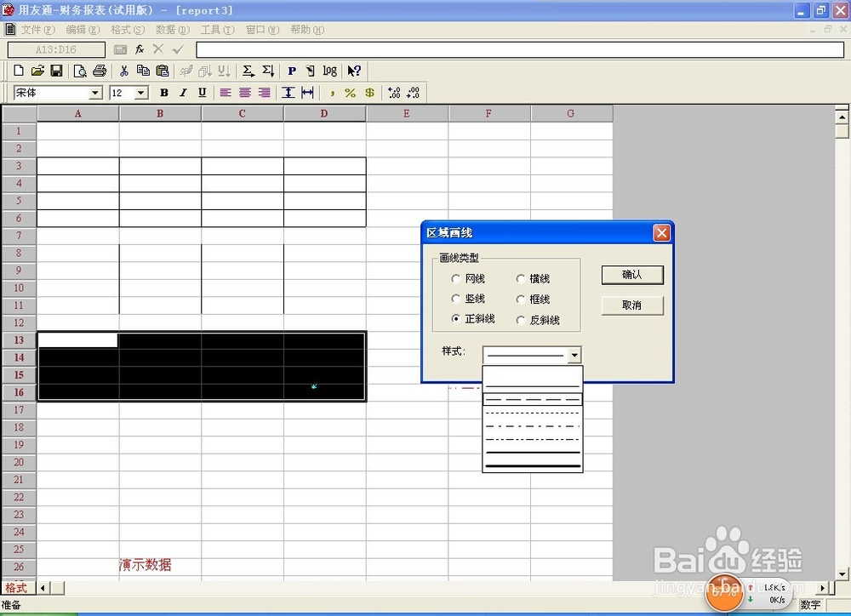
Task: Open the fx function wizard
Action: click(140, 49)
